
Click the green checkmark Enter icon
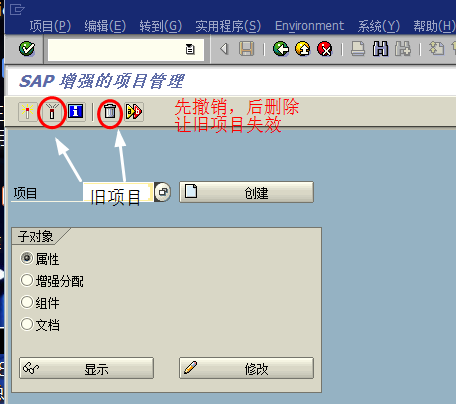(x=27, y=49)
